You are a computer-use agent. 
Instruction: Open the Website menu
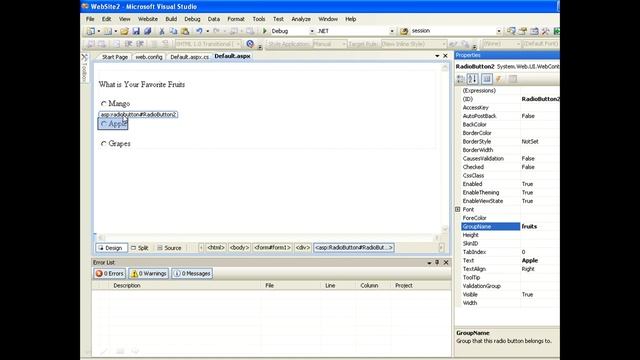coord(148,19)
